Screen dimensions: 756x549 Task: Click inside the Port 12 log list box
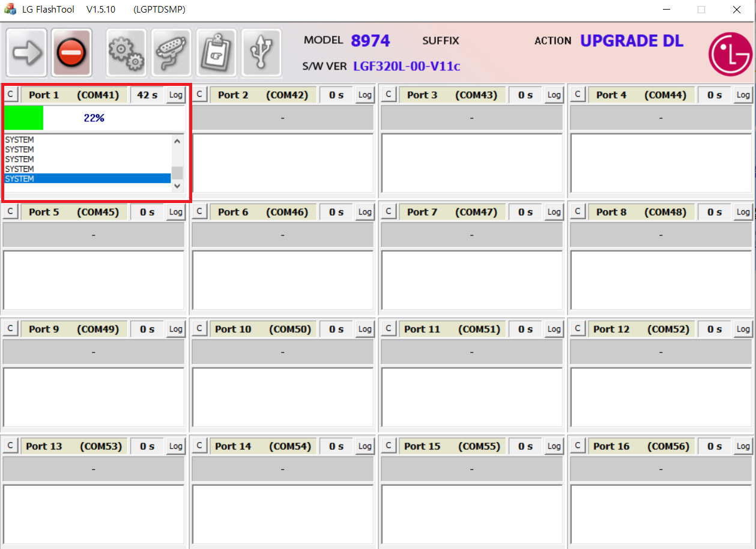point(661,397)
